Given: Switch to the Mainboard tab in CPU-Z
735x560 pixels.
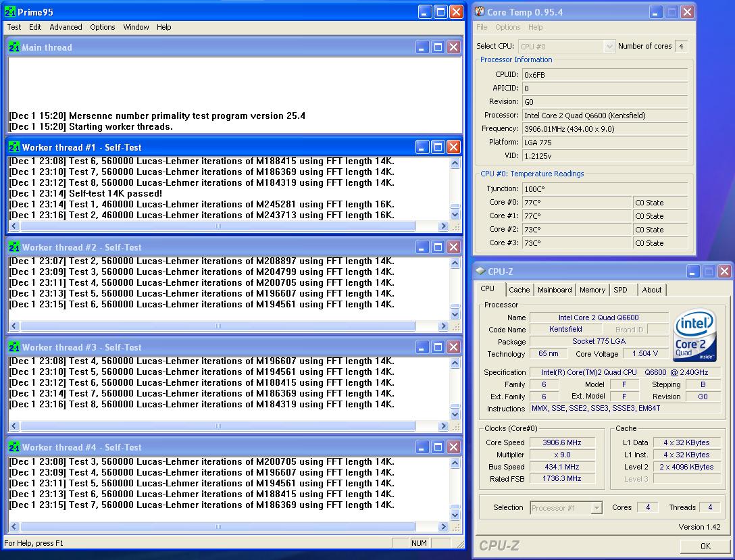Looking at the screenshot, I should (555, 290).
